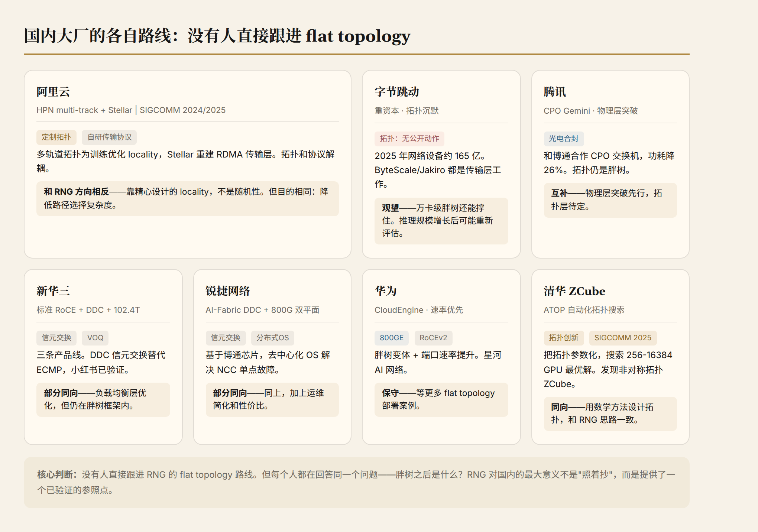The height and width of the screenshot is (532, 758).
Task: Select the 锐捷网络 card heading
Action: 228,291
